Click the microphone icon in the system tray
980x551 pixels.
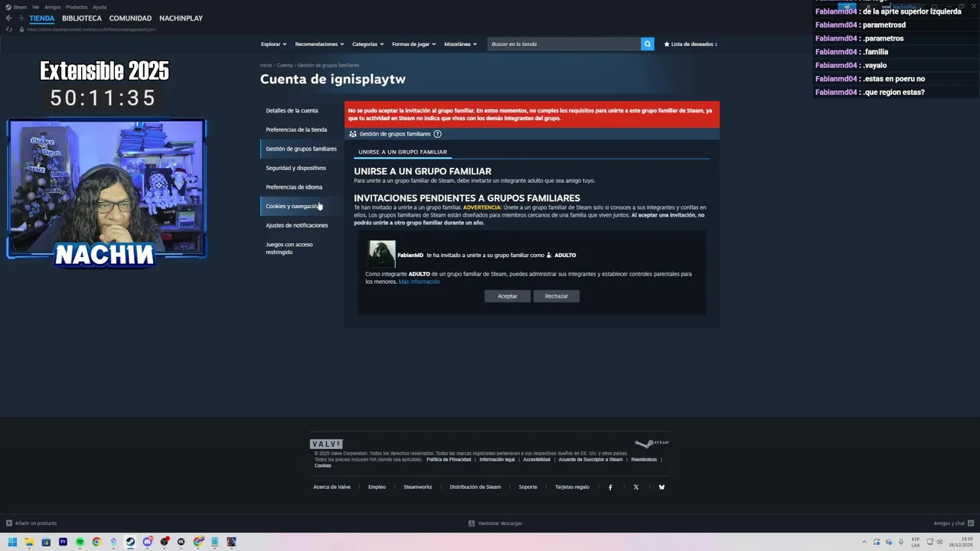pos(901,542)
